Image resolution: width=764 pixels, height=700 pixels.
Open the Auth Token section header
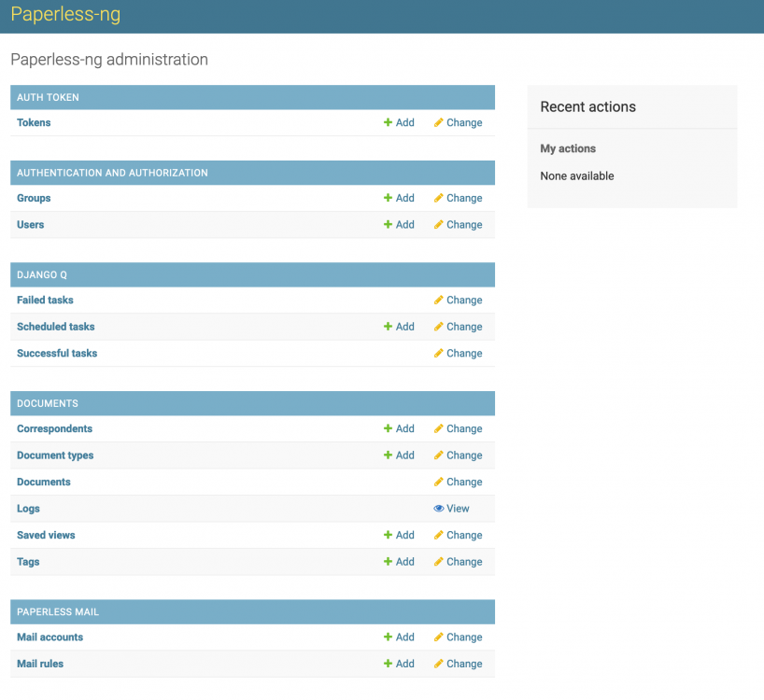(48, 97)
